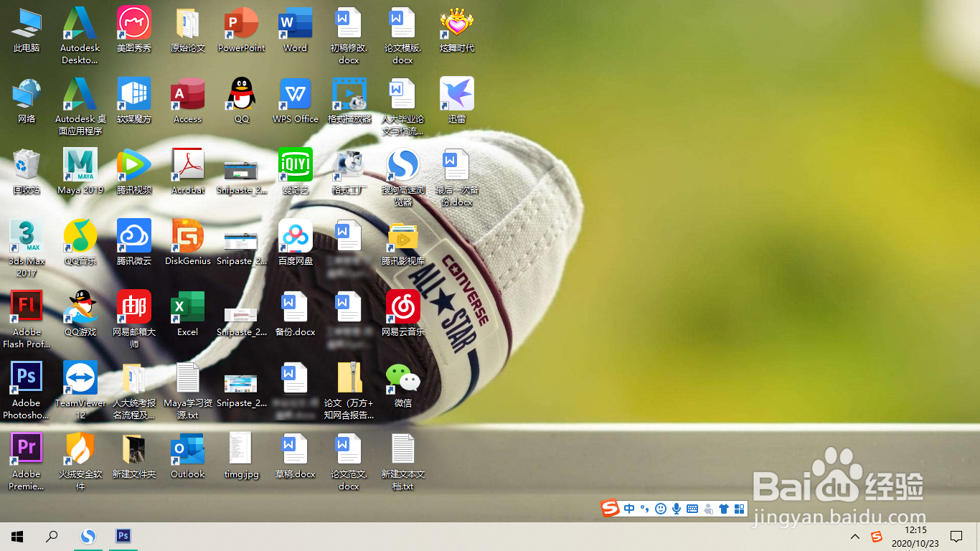Image resolution: width=980 pixels, height=551 pixels.
Task: Select the 新建文本文档.txt file
Action: 403,461
